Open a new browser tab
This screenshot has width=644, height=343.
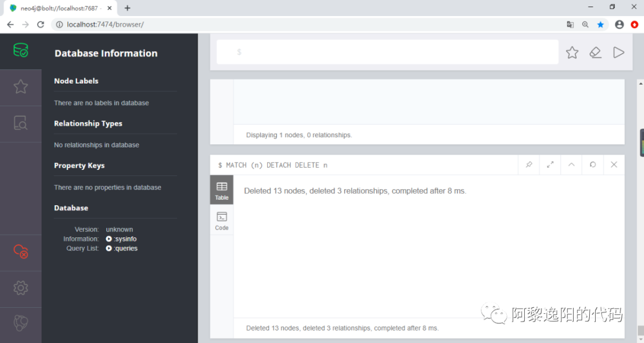point(128,8)
